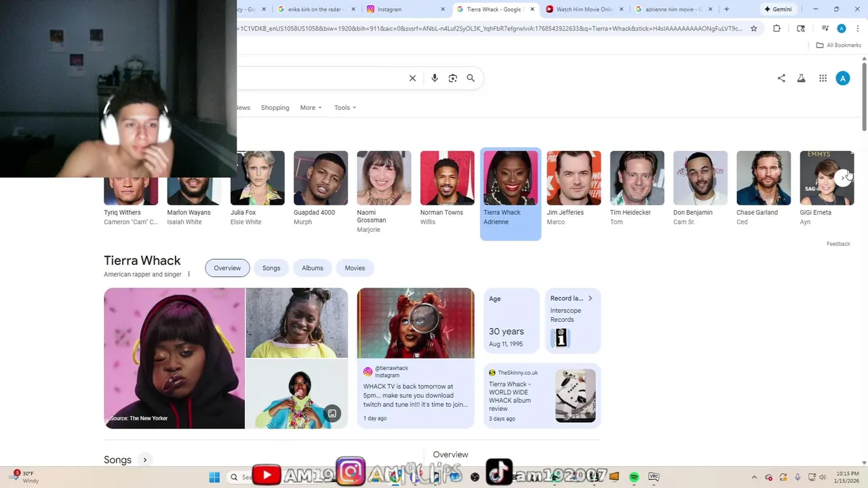
Task: Select the Songs chip
Action: tap(271, 268)
